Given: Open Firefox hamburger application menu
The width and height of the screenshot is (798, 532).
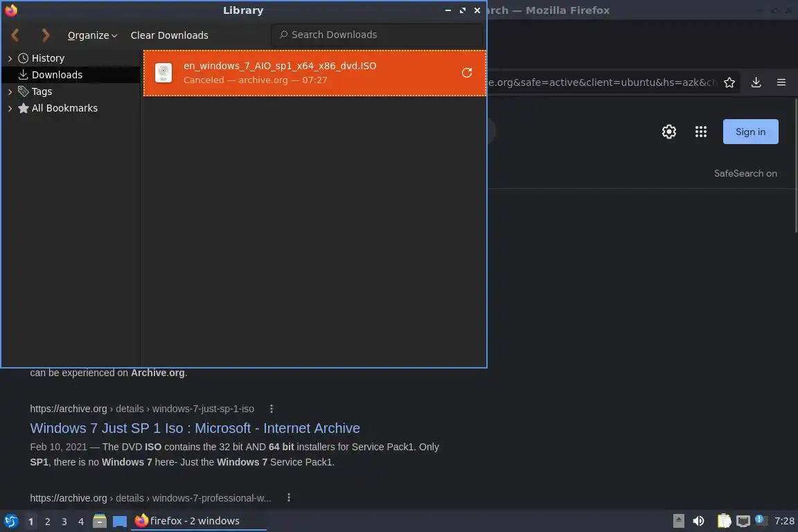Looking at the screenshot, I should point(781,82).
